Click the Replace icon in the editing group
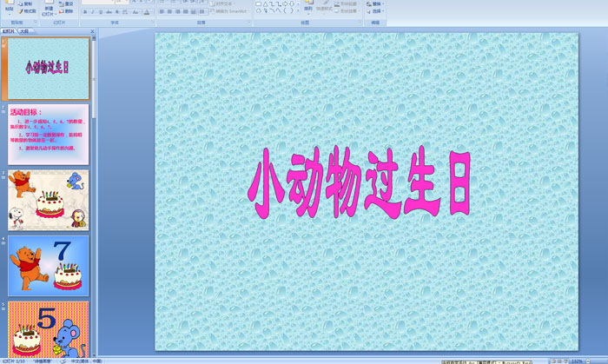This screenshot has height=364, width=608. [x=374, y=3]
